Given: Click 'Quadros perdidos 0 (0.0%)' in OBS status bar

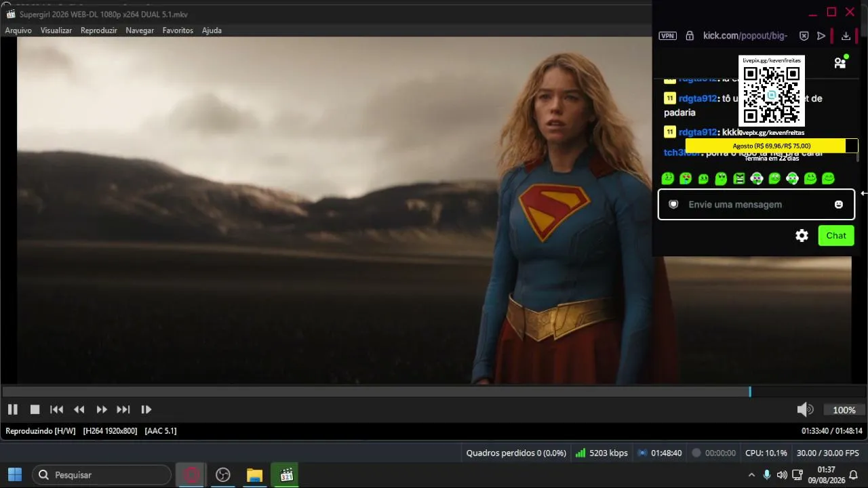Looking at the screenshot, I should coord(516,453).
